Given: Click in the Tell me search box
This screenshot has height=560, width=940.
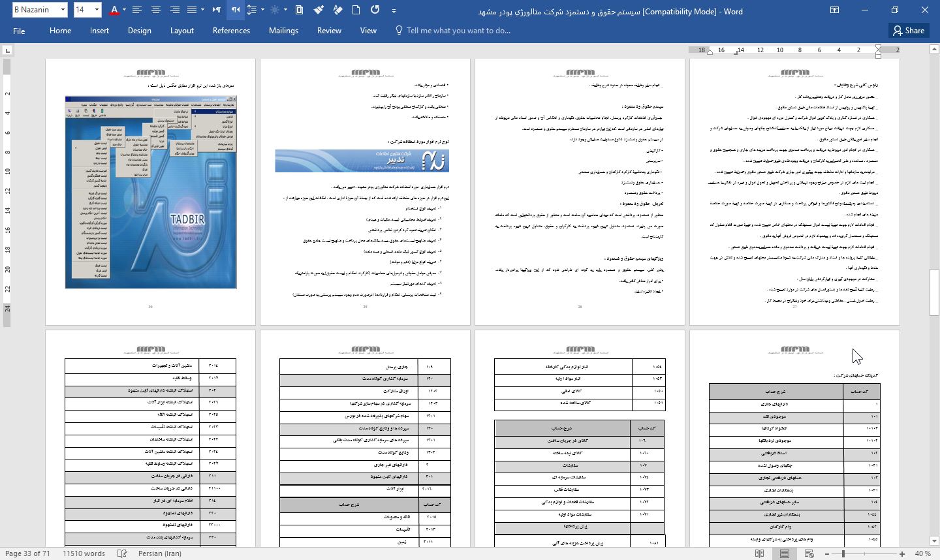Looking at the screenshot, I should pos(458,31).
